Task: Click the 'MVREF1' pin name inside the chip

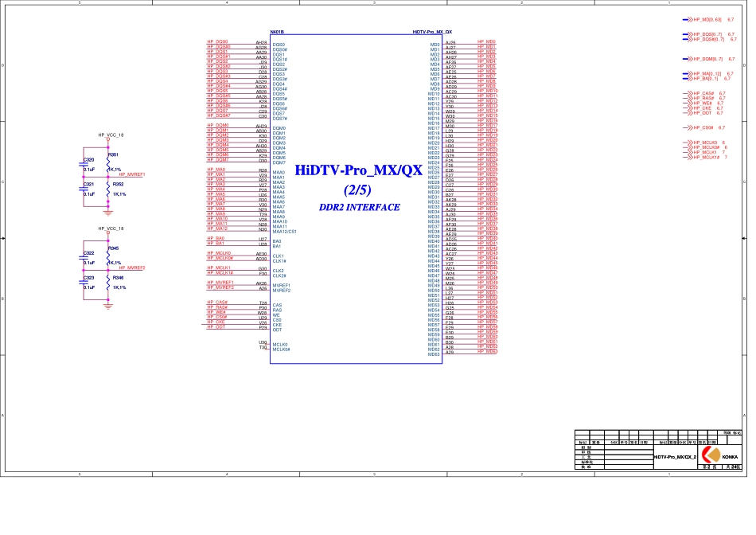Action: pyautogui.click(x=282, y=286)
